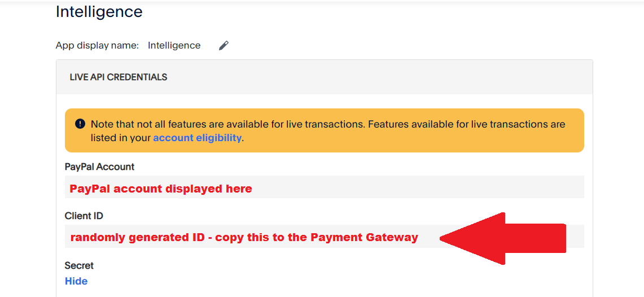Click the Intelligence page heading
Image resolution: width=644 pixels, height=297 pixels.
click(99, 11)
